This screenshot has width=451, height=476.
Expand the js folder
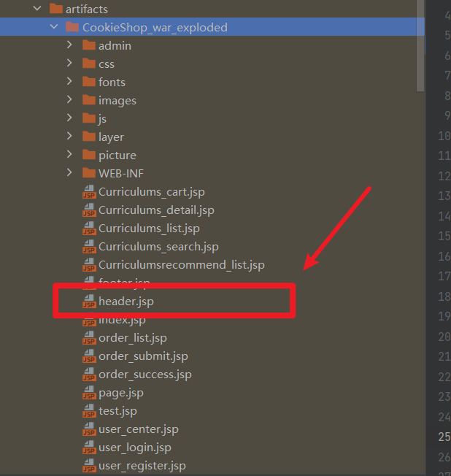(69, 118)
